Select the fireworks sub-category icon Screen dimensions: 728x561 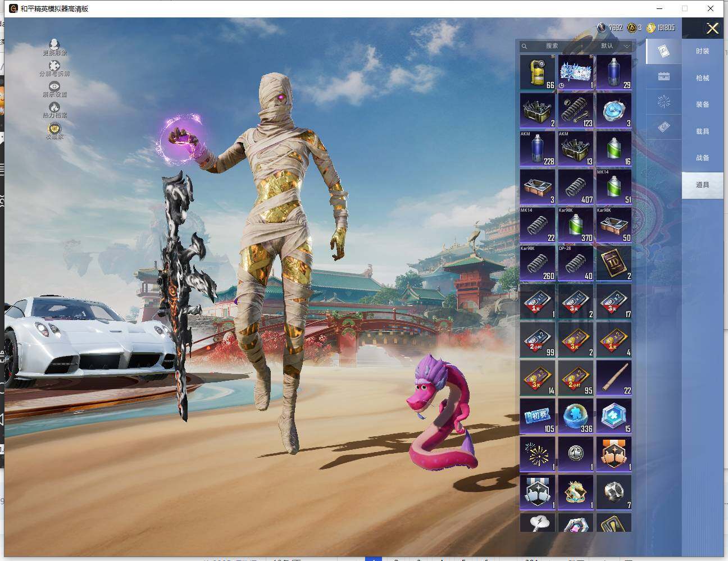tap(663, 102)
